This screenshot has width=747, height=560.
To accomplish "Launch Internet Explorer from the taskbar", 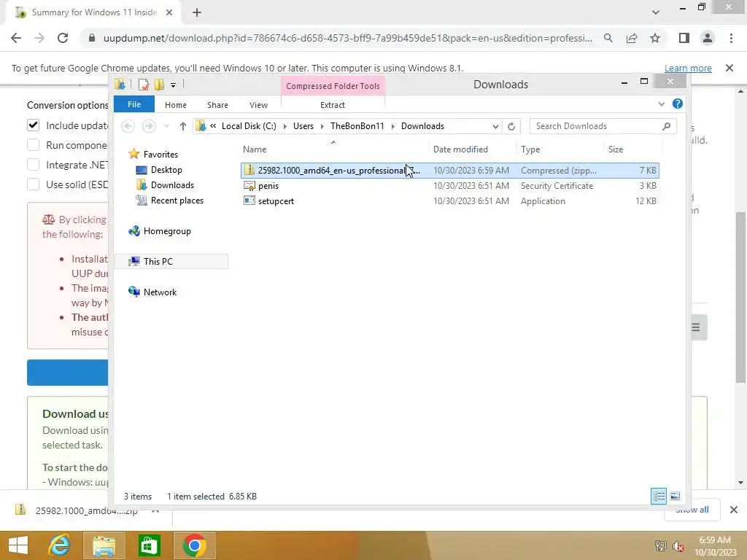I will [x=59, y=545].
